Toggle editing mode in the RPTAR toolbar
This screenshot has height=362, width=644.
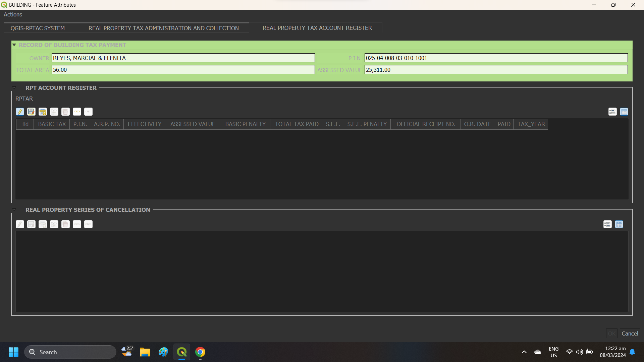click(20, 112)
